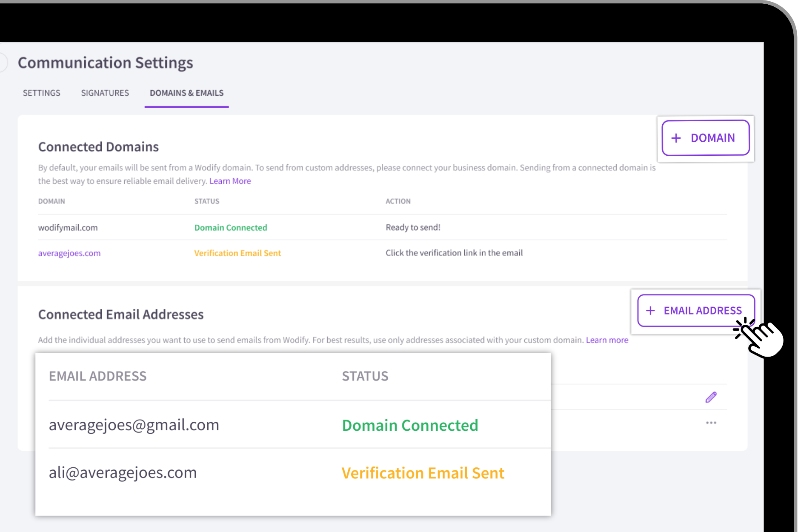Open the three-dot more options menu
The width and height of the screenshot is (798, 532).
coord(711,423)
